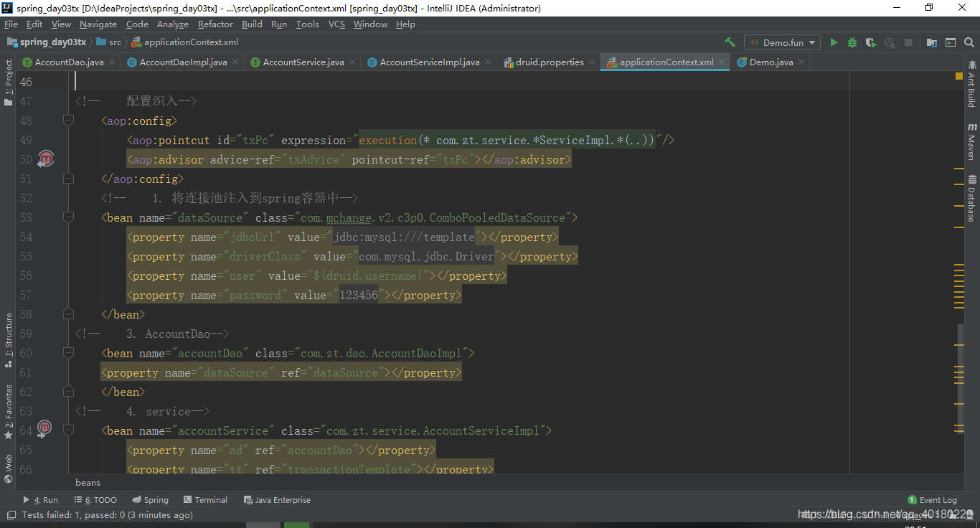Collapse aop:config fold marker at line 48
This screenshot has width=980, height=528.
[x=68, y=121]
